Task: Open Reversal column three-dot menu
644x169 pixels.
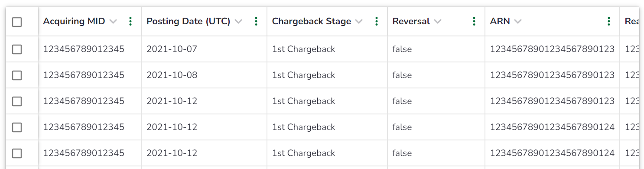Action: pos(474,21)
